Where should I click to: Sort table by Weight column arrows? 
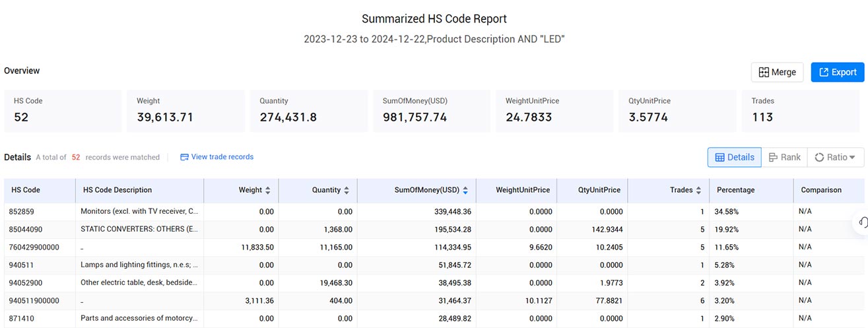[267, 190]
